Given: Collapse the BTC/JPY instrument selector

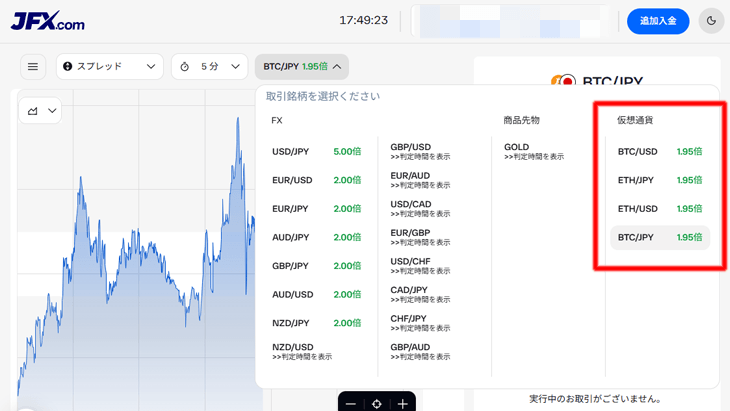Looking at the screenshot, I should point(302,67).
